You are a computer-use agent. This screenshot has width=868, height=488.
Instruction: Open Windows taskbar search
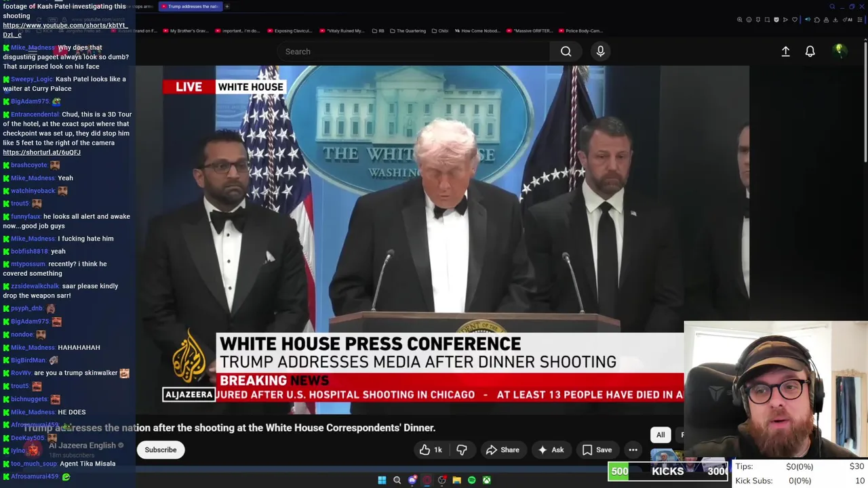coord(397,480)
